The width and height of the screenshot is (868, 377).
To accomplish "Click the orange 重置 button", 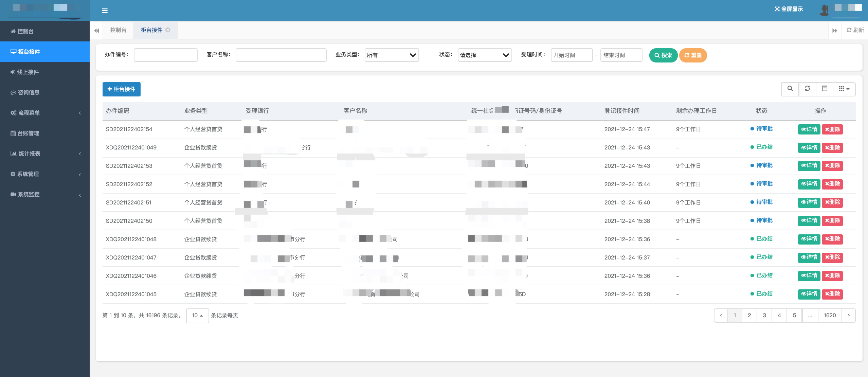I will 693,55.
